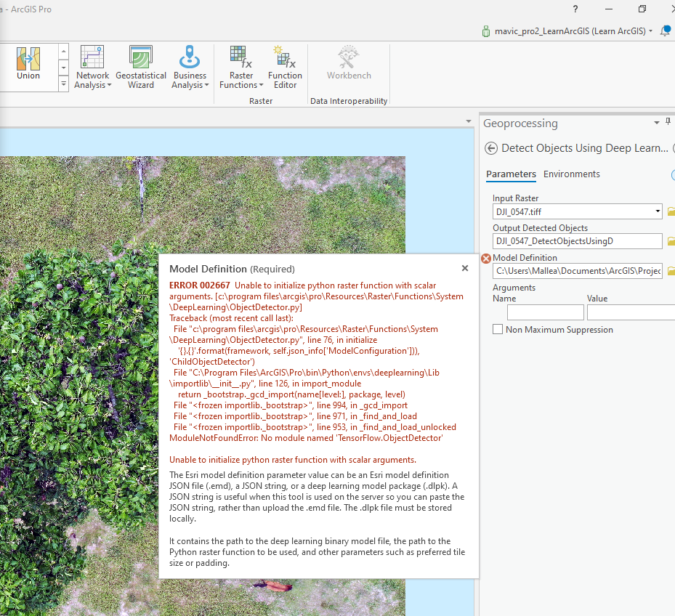The height and width of the screenshot is (616, 675).
Task: Go back in Geoprocessing pane
Action: (490, 148)
